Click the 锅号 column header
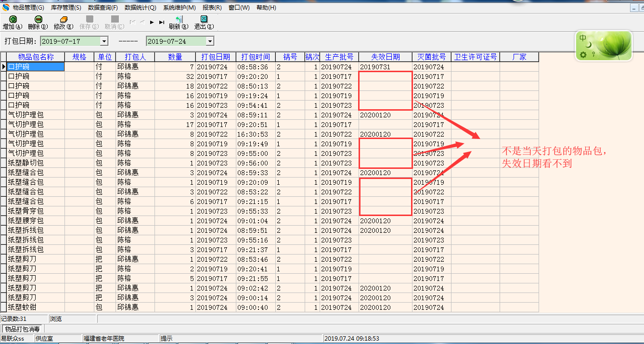 point(290,57)
